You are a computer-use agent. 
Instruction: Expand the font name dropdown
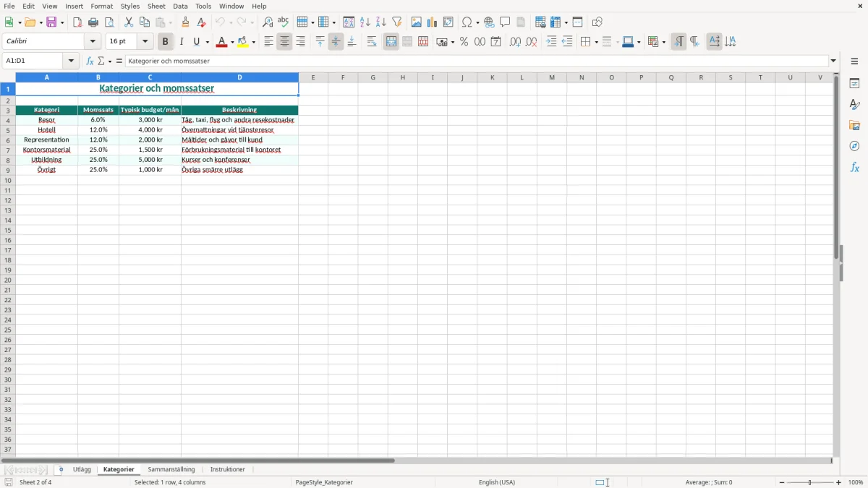click(x=93, y=42)
